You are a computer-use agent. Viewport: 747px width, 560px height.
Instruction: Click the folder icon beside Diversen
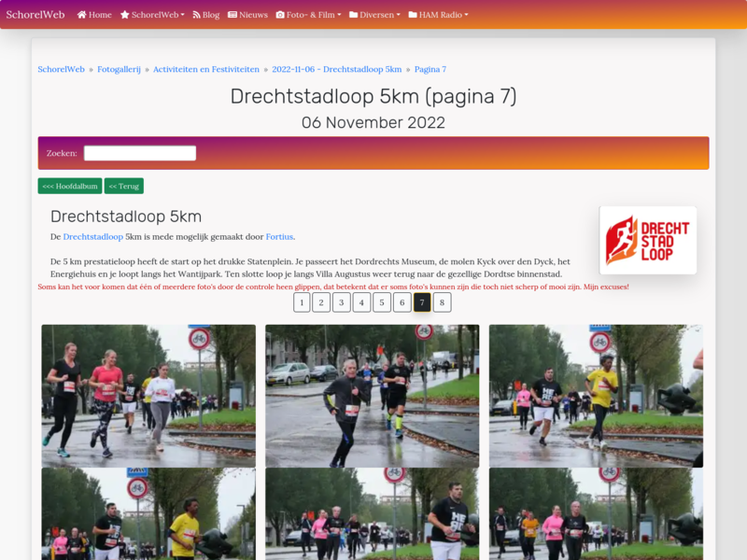pos(354,15)
